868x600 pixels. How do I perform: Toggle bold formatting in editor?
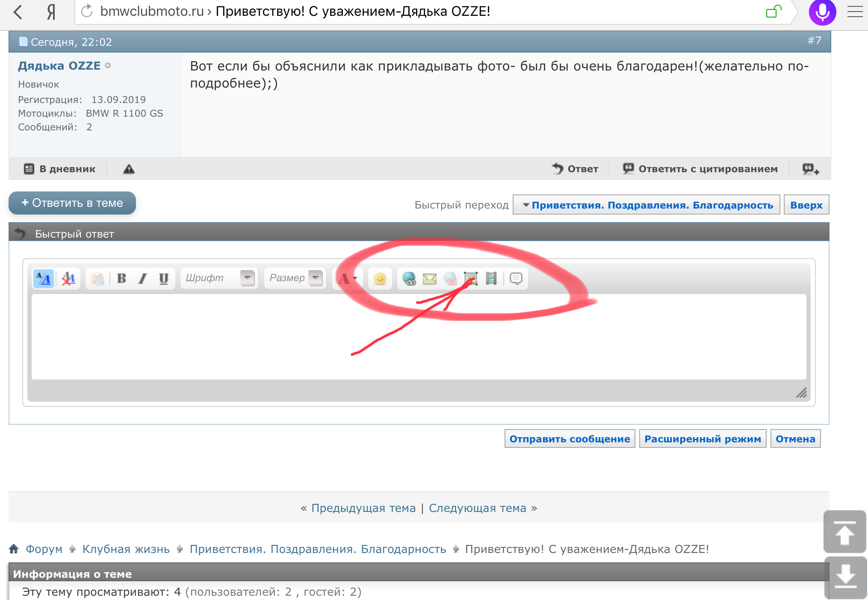coord(121,279)
